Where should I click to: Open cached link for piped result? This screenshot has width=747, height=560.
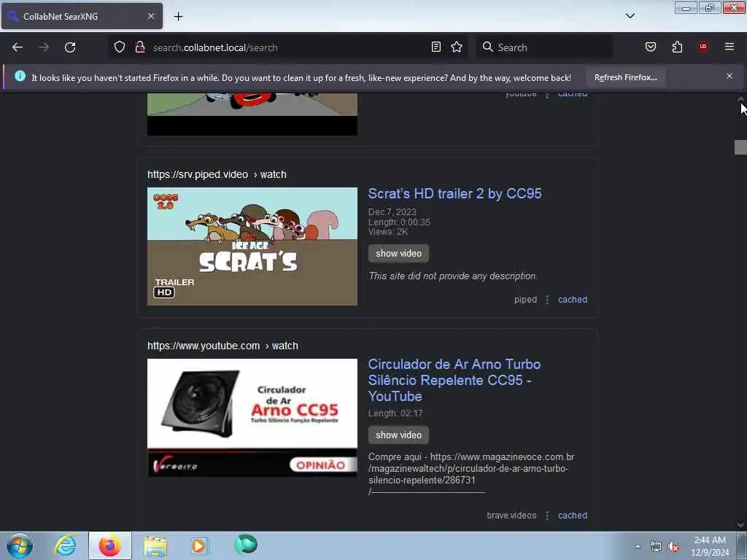[x=573, y=300]
